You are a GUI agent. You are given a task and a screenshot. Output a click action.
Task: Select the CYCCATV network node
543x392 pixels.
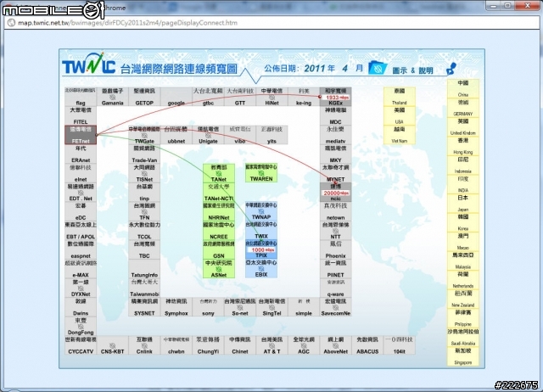(x=81, y=345)
